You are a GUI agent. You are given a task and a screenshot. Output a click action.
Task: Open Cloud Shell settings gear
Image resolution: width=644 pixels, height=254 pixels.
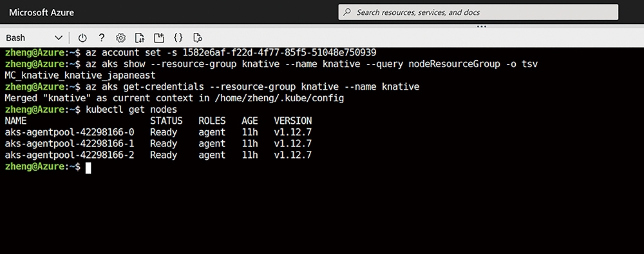pos(120,38)
